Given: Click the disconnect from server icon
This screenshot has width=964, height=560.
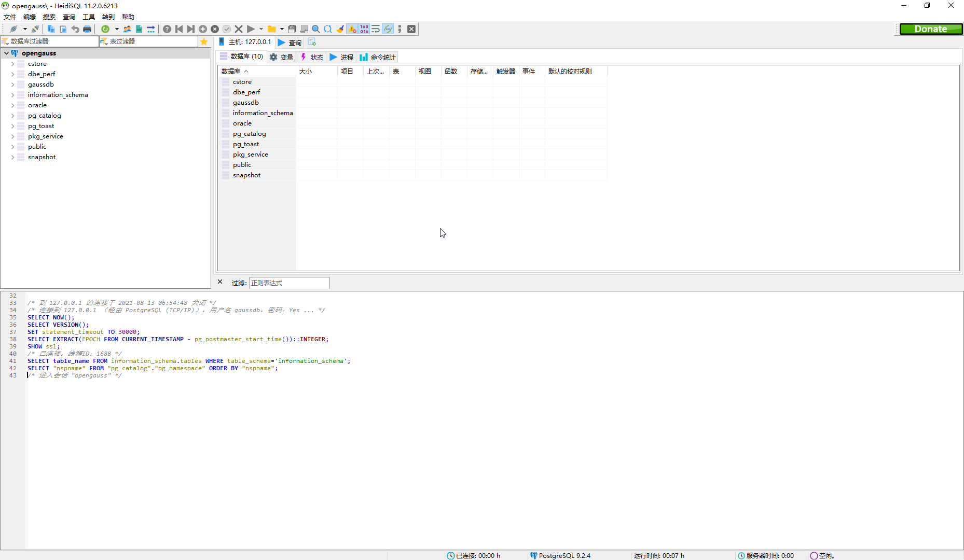Looking at the screenshot, I should (35, 29).
